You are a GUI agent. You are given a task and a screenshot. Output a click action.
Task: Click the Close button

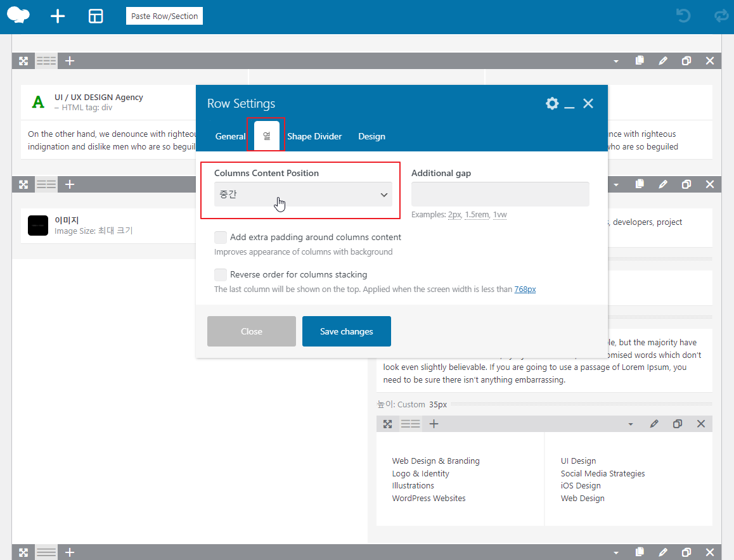pyautogui.click(x=252, y=331)
